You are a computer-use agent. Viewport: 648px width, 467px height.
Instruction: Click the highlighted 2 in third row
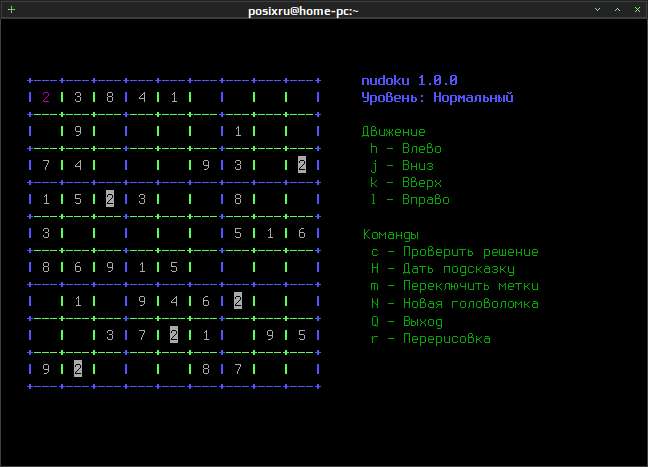point(302,165)
